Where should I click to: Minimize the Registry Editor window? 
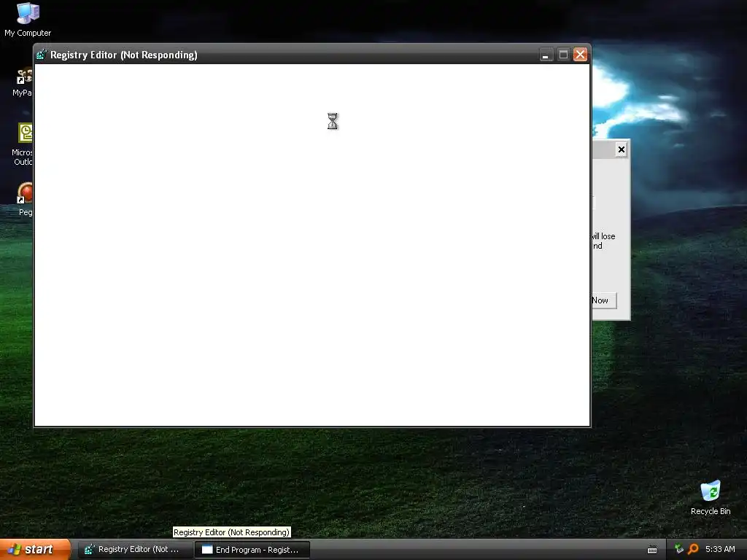coord(546,55)
